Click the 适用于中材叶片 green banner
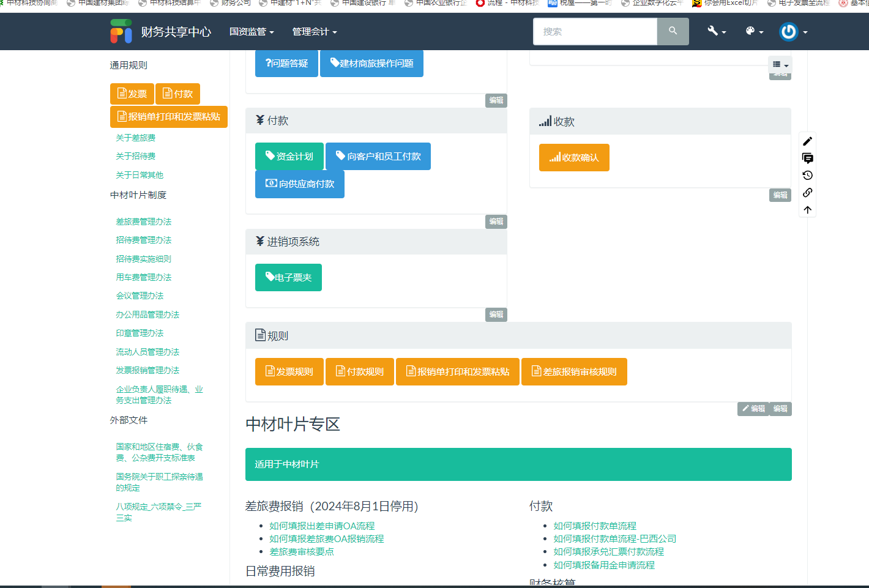The height and width of the screenshot is (588, 869). [x=518, y=464]
